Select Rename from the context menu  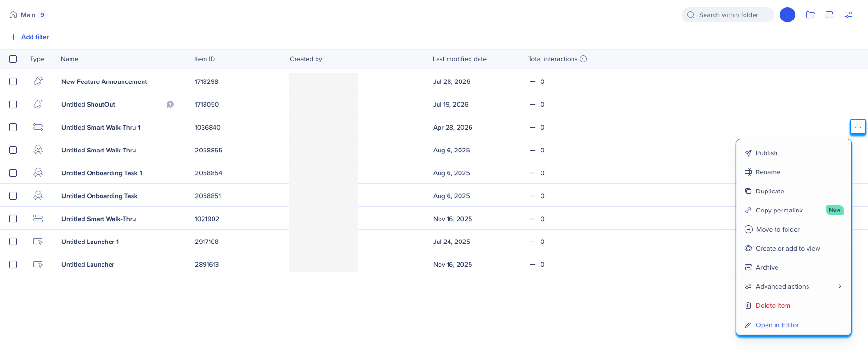click(x=794, y=172)
